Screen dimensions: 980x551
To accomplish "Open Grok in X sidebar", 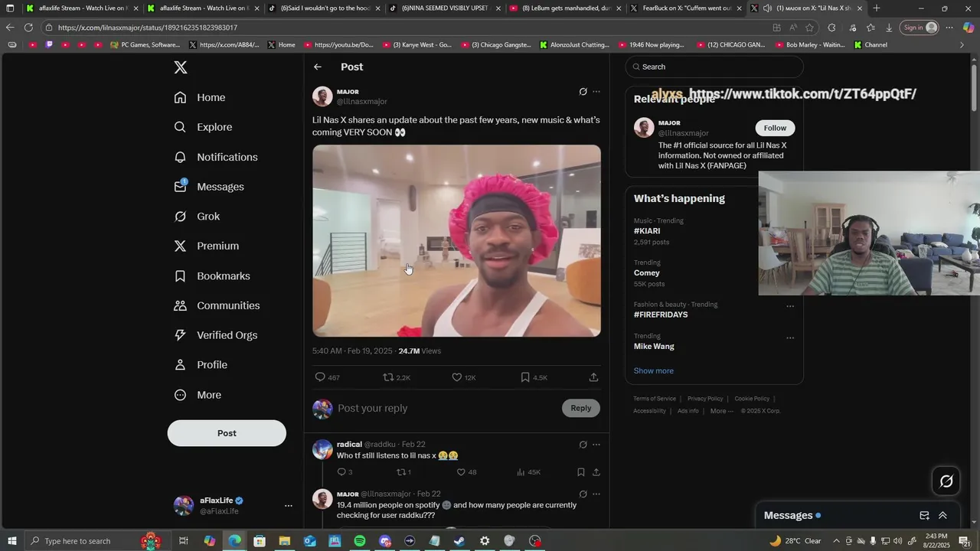I will (197, 217).
